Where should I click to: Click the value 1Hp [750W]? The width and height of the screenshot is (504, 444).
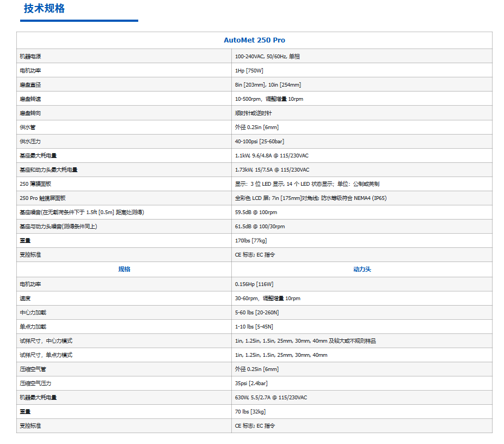(249, 70)
